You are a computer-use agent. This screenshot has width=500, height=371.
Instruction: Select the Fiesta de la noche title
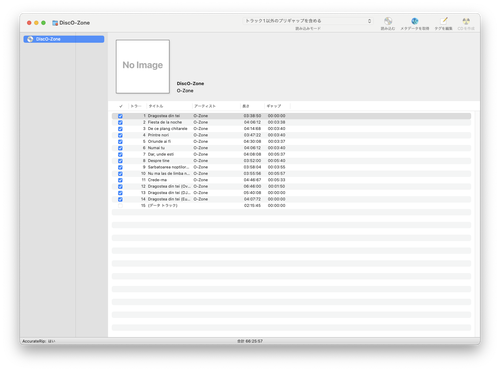pyautogui.click(x=165, y=122)
